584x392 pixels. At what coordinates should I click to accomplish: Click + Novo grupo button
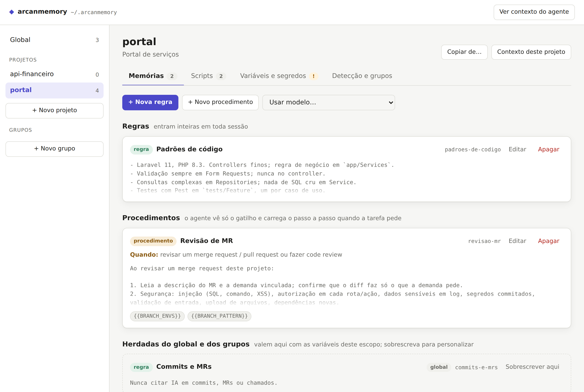click(x=54, y=149)
